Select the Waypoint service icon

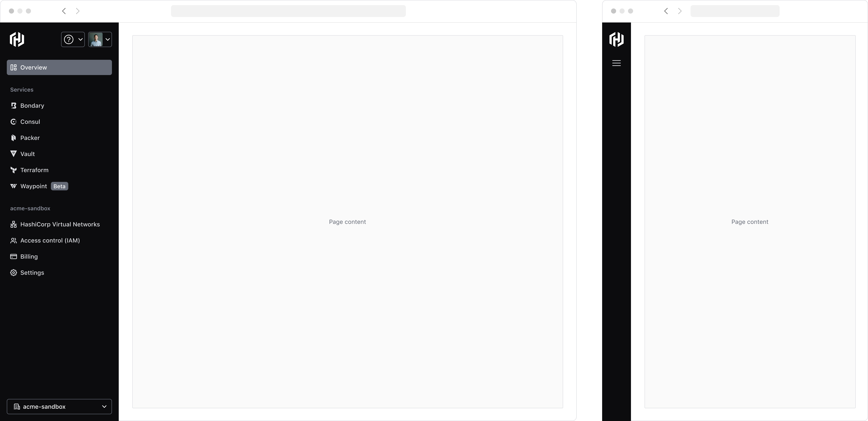(x=13, y=186)
